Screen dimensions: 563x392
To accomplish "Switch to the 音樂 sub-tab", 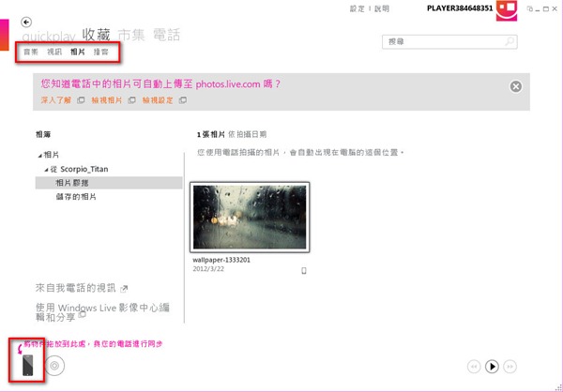I will pyautogui.click(x=31, y=52).
